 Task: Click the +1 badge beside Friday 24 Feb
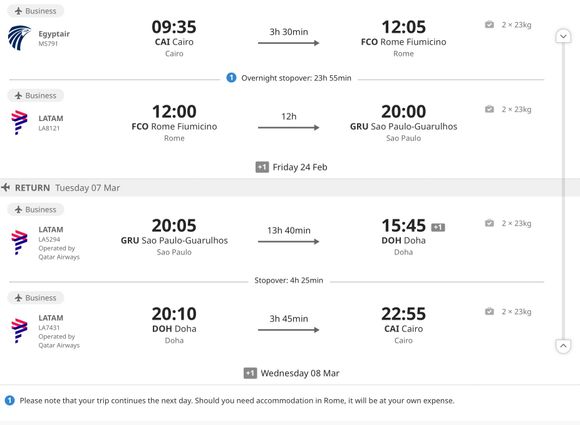point(262,167)
